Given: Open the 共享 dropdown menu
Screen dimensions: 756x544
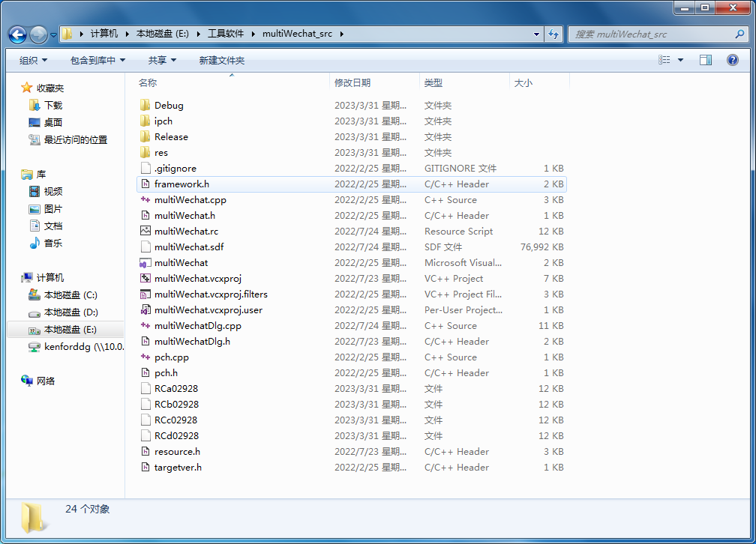Looking at the screenshot, I should (162, 60).
